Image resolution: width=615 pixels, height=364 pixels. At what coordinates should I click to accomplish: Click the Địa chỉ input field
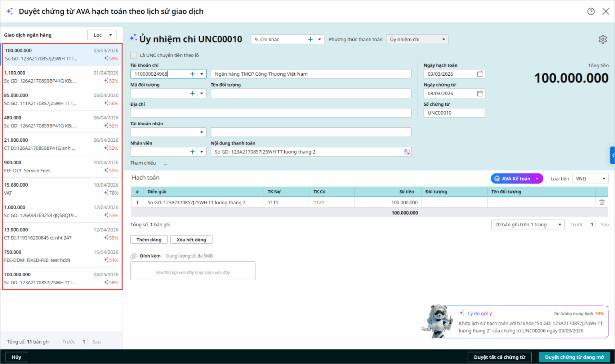pyautogui.click(x=271, y=113)
